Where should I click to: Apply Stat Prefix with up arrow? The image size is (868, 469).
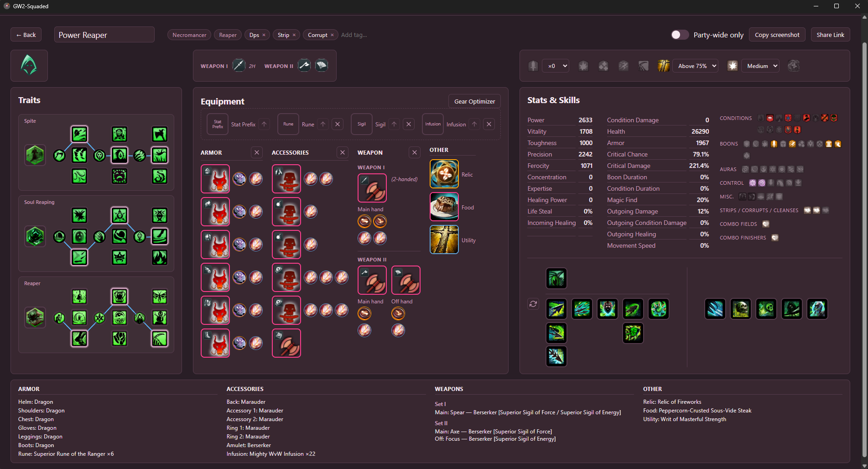(x=265, y=124)
